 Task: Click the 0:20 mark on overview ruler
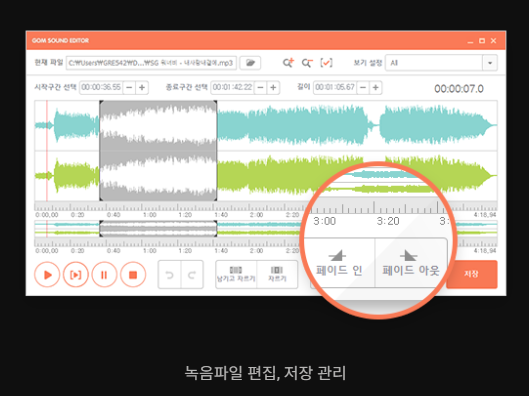pyautogui.click(x=78, y=251)
